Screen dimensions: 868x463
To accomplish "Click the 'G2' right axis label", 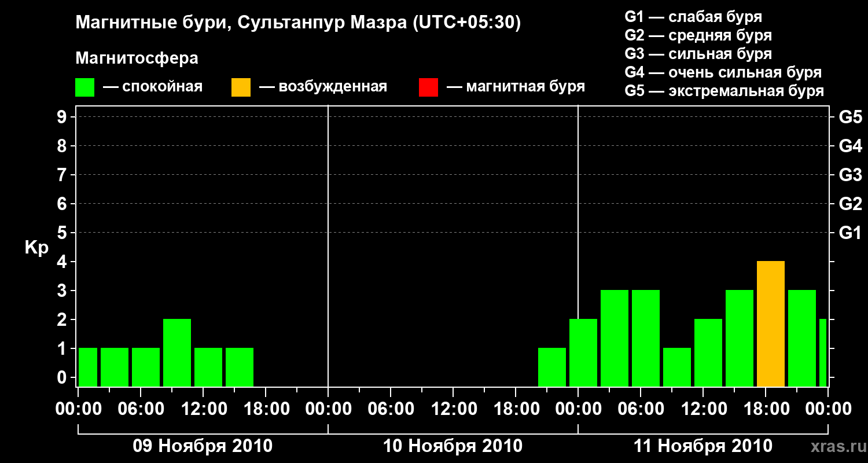I will pyautogui.click(x=850, y=204).
